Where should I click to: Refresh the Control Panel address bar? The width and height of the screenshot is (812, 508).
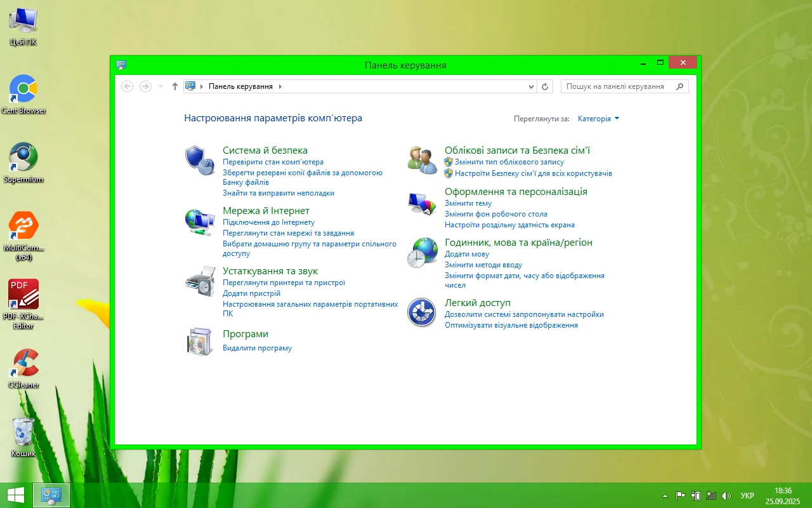point(545,86)
